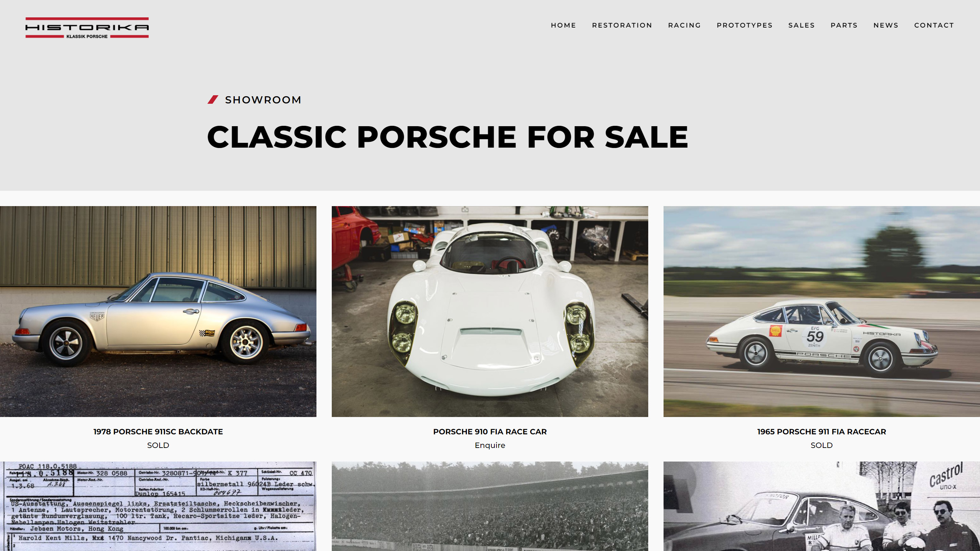Open the silver 911SC Backdate photo
The image size is (980, 551).
click(x=158, y=312)
